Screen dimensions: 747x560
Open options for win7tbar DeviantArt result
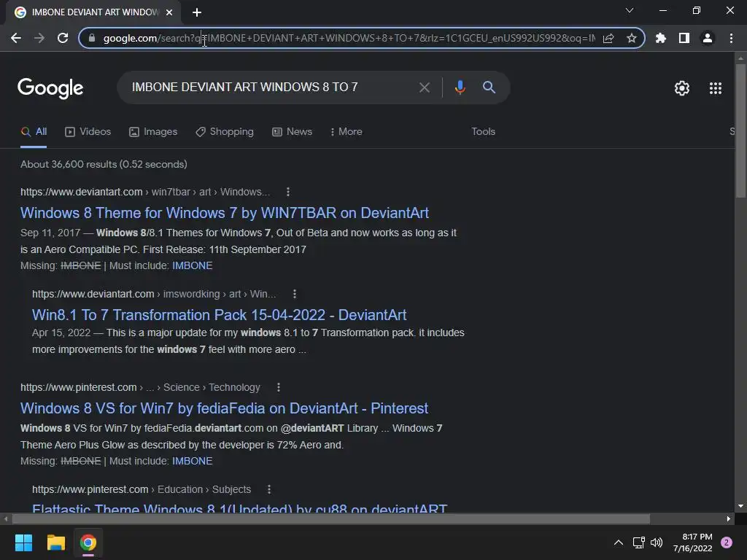pos(287,192)
